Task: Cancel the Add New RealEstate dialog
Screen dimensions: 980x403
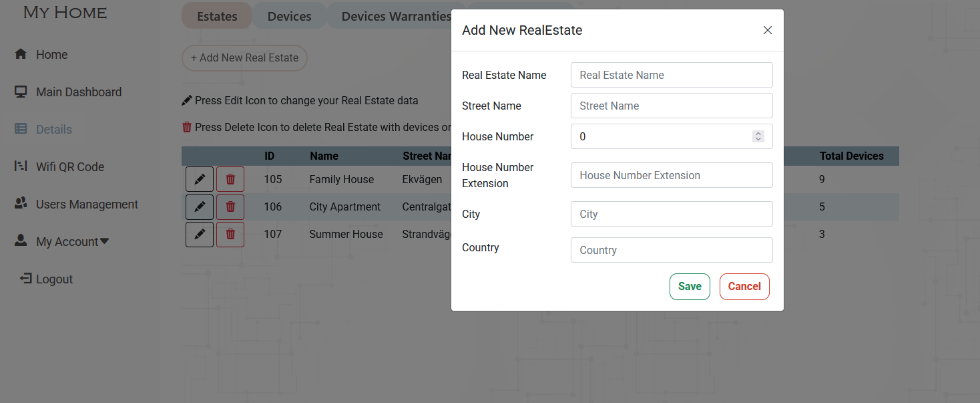Action: pos(744,287)
